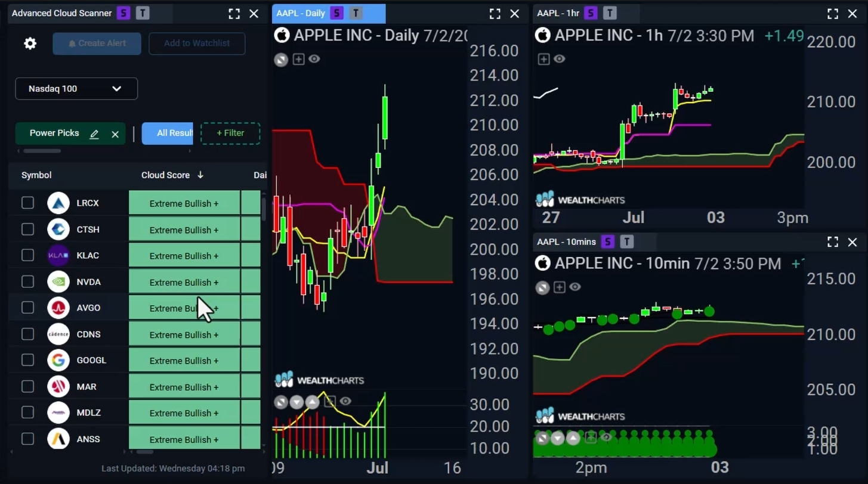The width and height of the screenshot is (868, 484).
Task: Check the CTSH row checkbox
Action: pyautogui.click(x=27, y=229)
